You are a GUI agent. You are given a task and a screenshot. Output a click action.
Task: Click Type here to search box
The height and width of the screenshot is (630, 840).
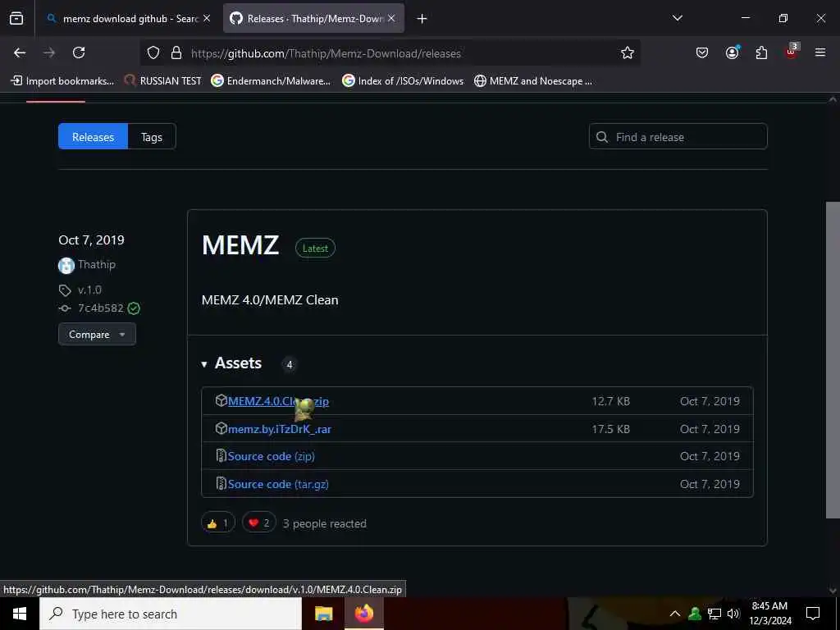171,614
